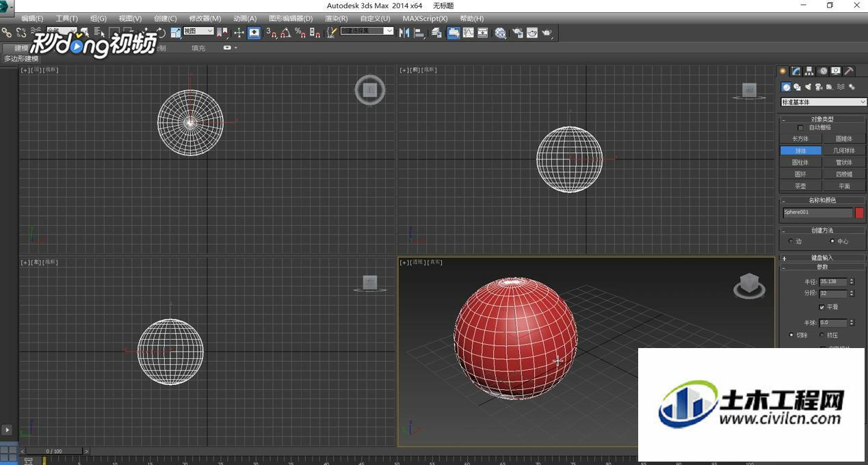868x465 pixels.
Task: Click the 长方体 object button
Action: 800,139
